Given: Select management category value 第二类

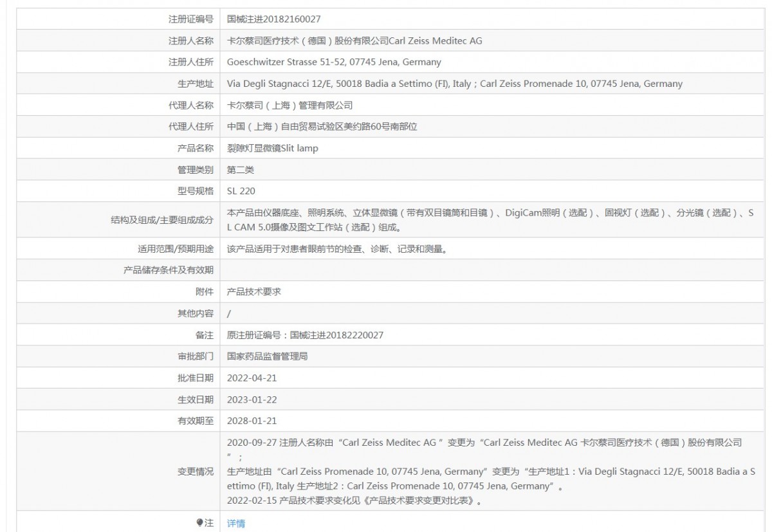Looking at the screenshot, I should [241, 170].
